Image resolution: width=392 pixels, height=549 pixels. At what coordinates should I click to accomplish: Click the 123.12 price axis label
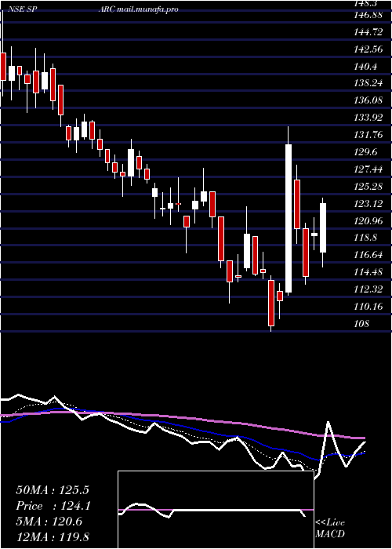[368, 203]
